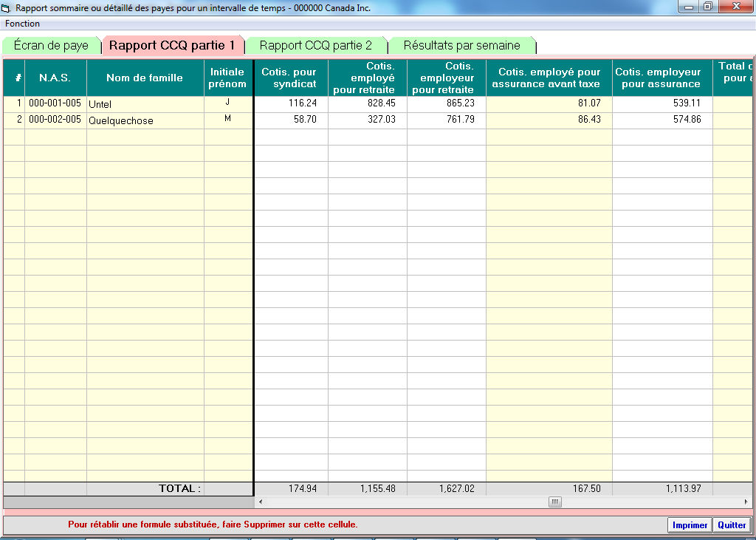This screenshot has height=540, width=756.
Task: Open the Rapport CCQ partie 2 tab
Action: point(315,46)
